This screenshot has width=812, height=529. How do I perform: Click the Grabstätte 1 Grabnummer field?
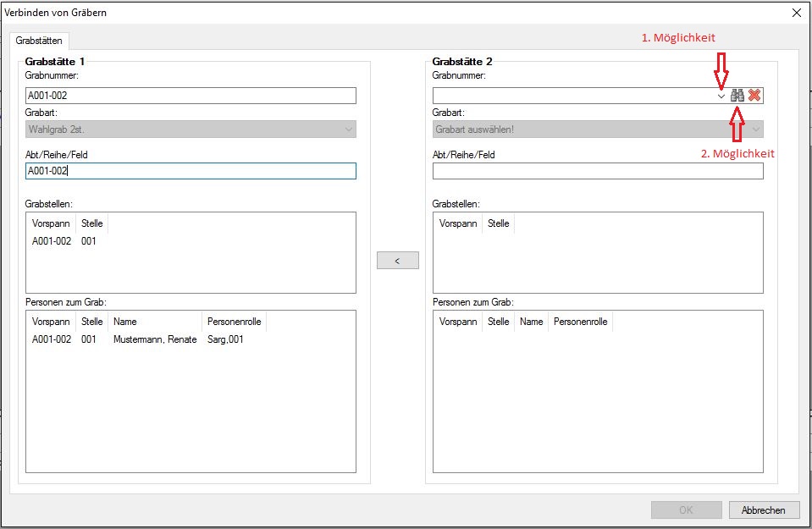191,96
